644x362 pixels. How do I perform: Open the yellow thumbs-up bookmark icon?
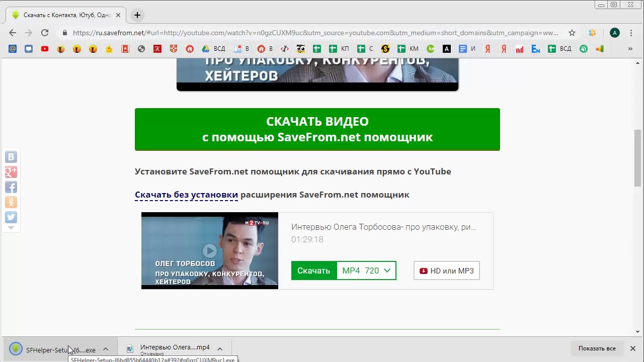pyautogui.click(x=109, y=49)
